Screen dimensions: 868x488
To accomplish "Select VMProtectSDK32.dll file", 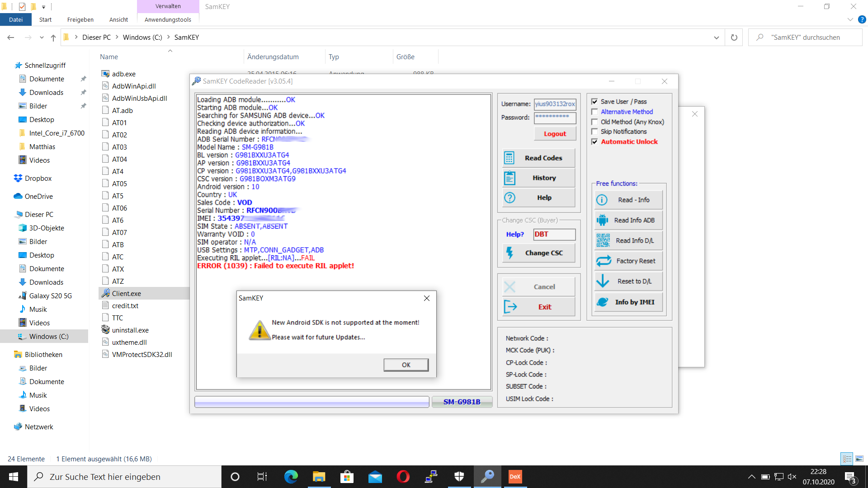I will click(142, 355).
